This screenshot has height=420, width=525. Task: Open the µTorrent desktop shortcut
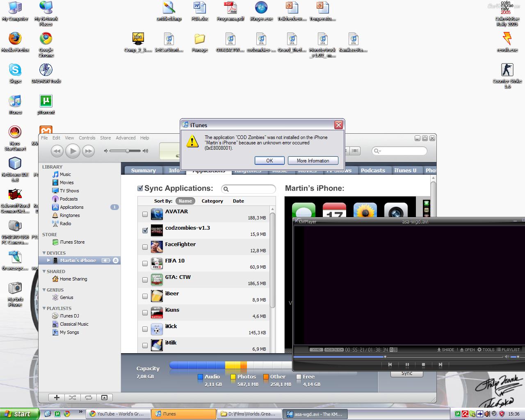pyautogui.click(x=46, y=105)
